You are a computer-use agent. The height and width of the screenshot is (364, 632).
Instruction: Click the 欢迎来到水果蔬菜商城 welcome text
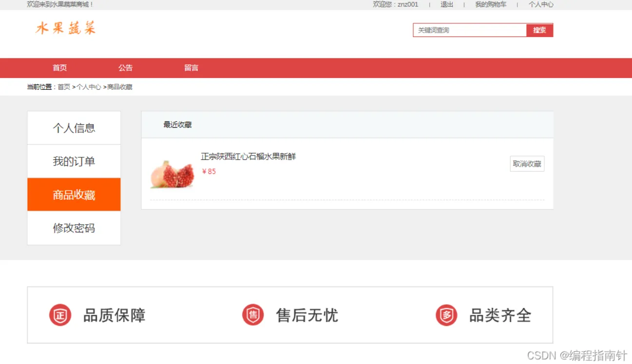(60, 4)
